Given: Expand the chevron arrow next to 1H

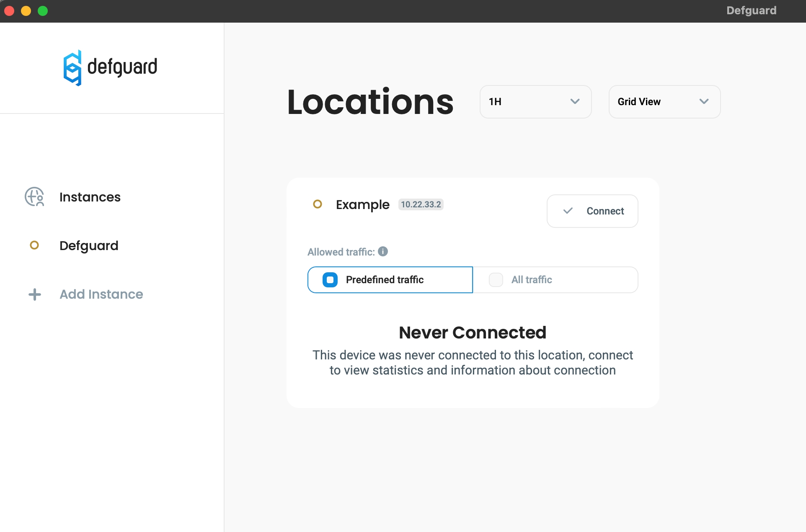Looking at the screenshot, I should click(575, 102).
